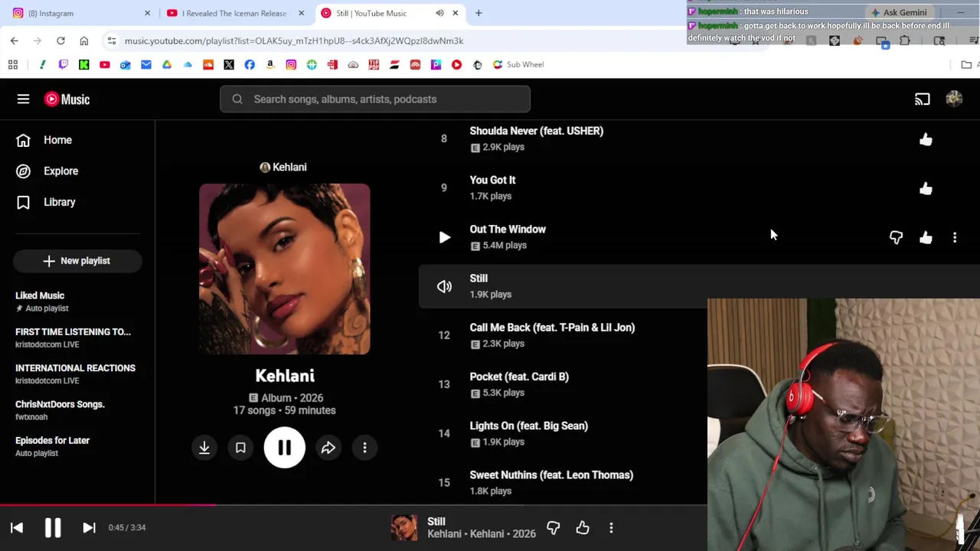Dislike Out The Window track
980x551 pixels.
[896, 237]
